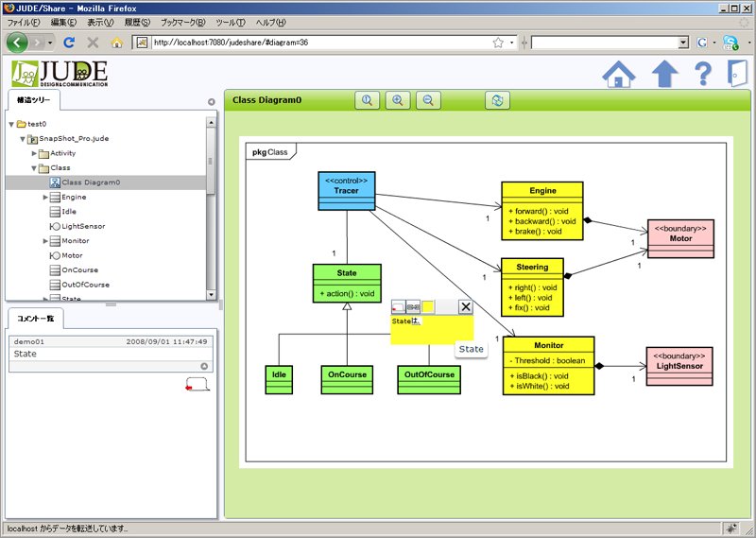Click the yellow sticky note text area
756x538 pixels.
point(432,330)
